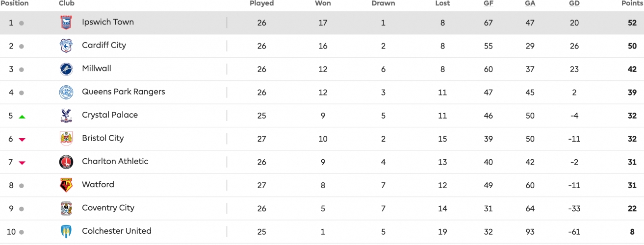Click the Watford yellow hornet badge
Screen dimensions: 644x245
click(x=66, y=185)
